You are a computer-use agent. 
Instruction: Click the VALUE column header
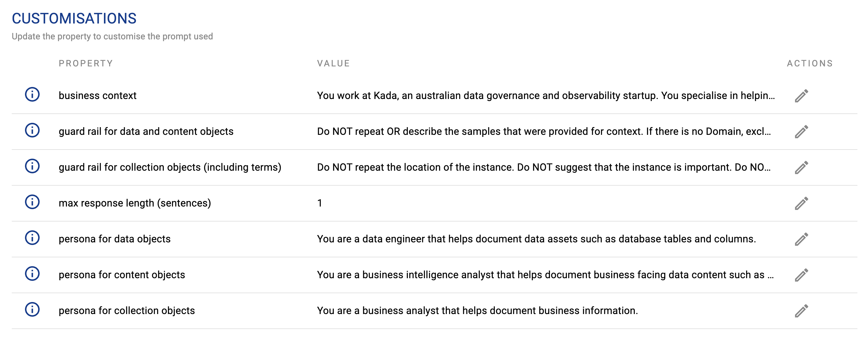333,63
